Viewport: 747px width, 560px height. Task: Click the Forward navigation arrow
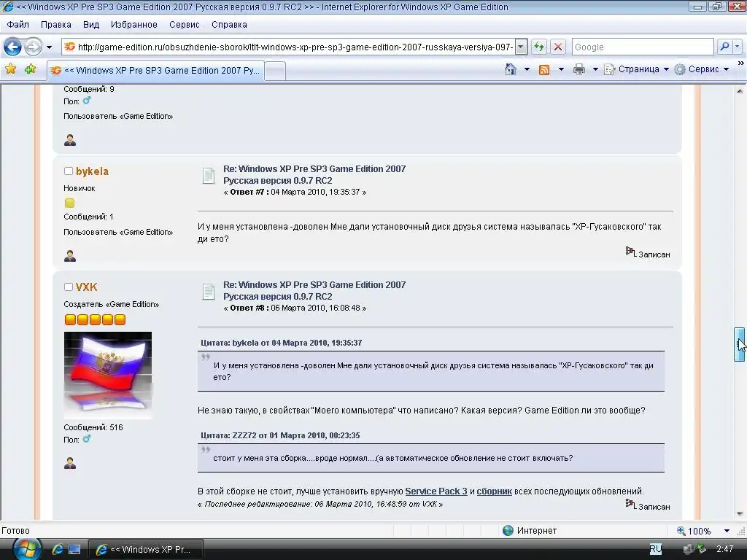coord(33,47)
